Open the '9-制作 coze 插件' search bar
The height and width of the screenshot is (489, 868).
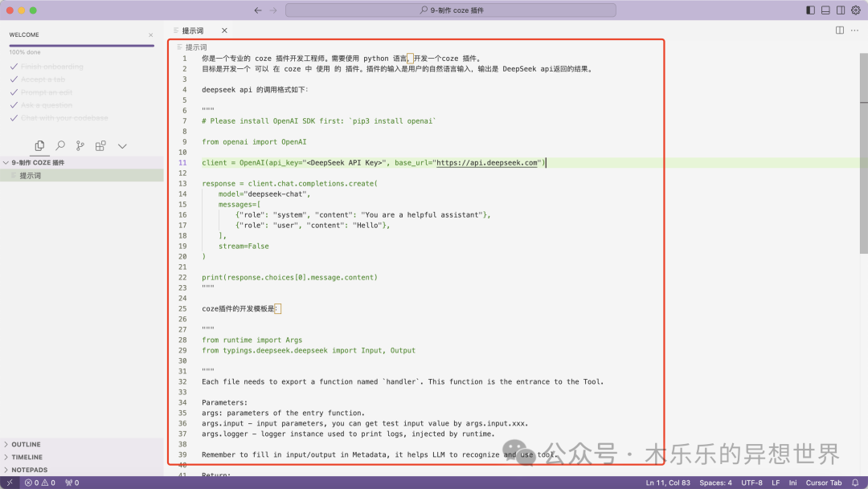(451, 10)
